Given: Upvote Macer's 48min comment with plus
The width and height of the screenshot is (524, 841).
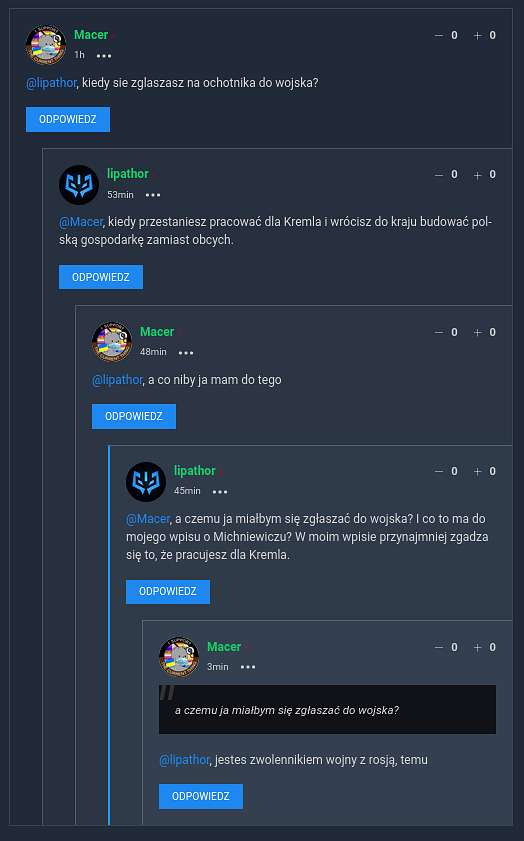Looking at the screenshot, I should 477,333.
